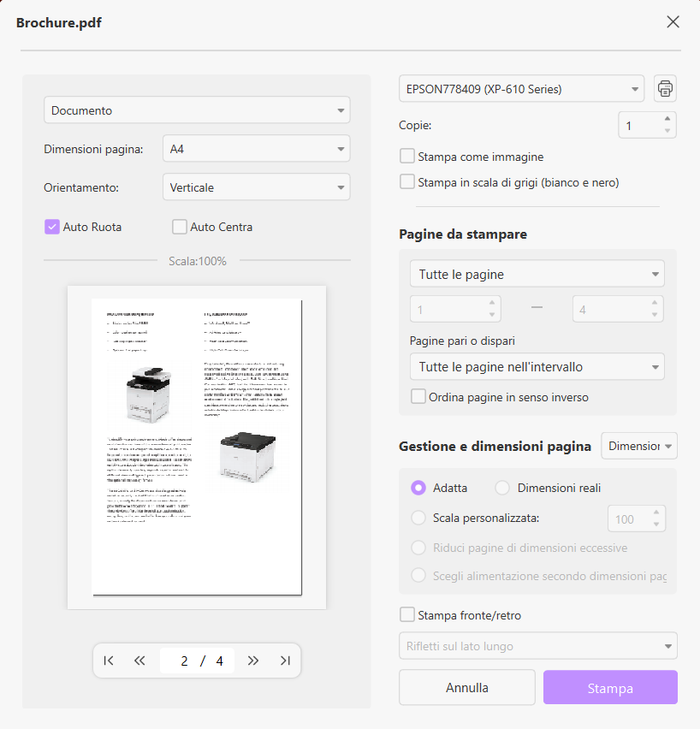Decrease number of copies

point(667,131)
